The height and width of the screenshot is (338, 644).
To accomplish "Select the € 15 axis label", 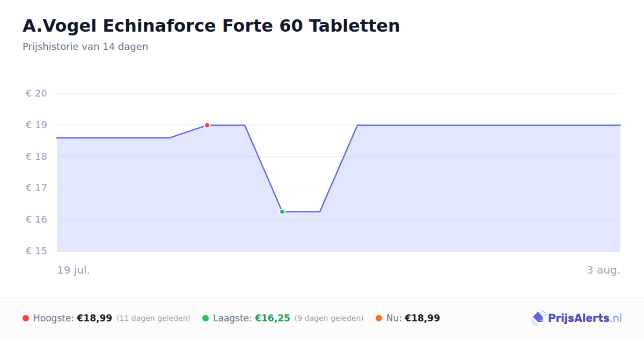I will [x=36, y=251].
